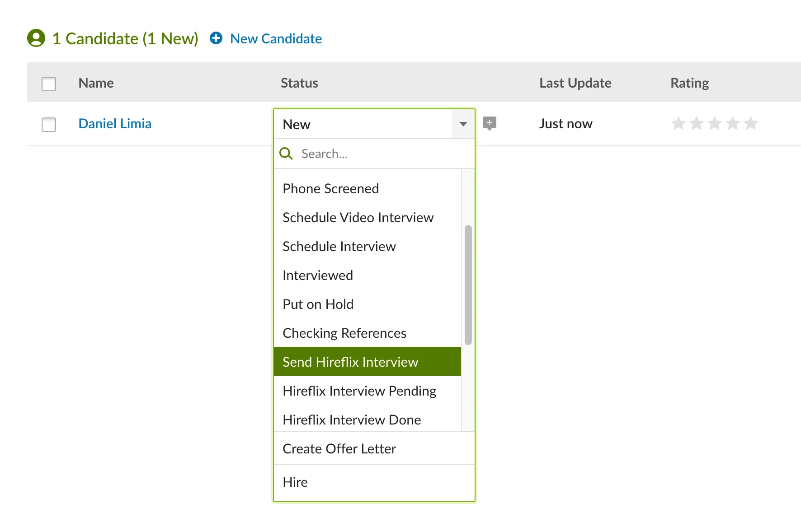Click the search magnifier icon in dropdown

click(x=286, y=154)
